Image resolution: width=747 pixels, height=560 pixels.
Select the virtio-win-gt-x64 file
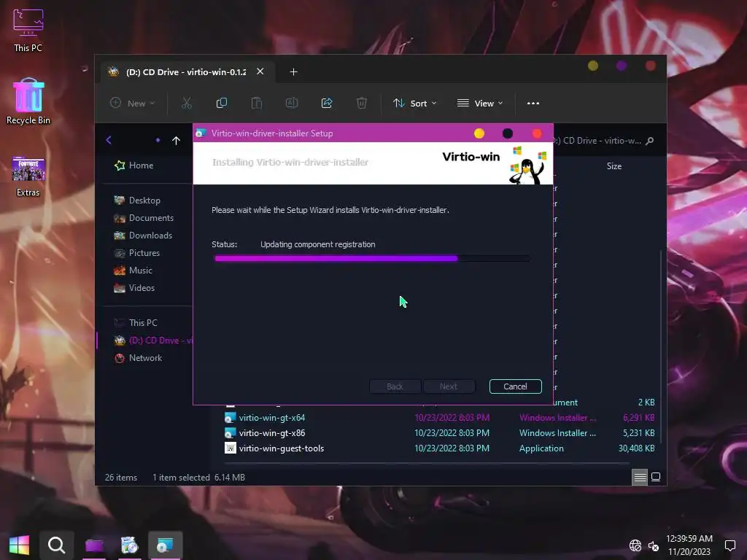(x=272, y=418)
